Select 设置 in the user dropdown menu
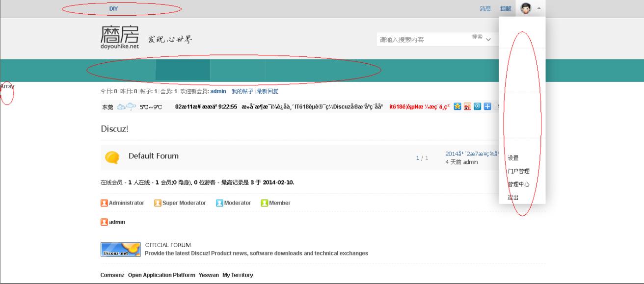The height and width of the screenshot is (284, 644). point(513,158)
